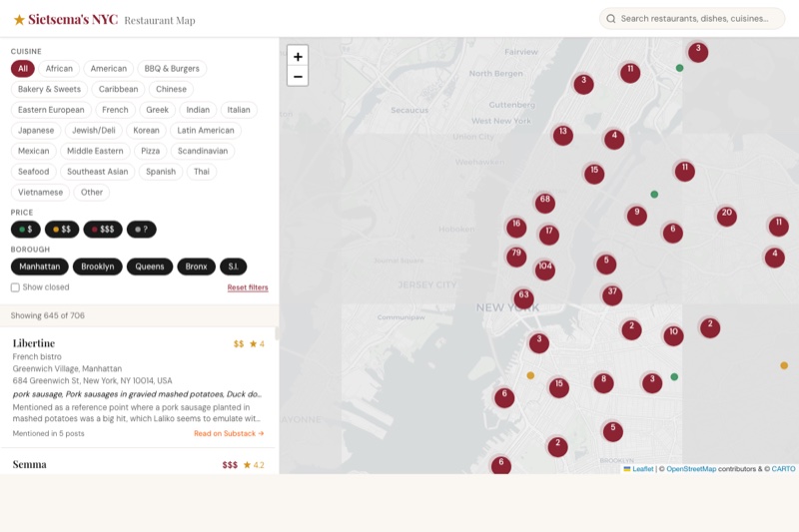
Task: Filter by Greek cuisine
Action: tap(157, 110)
